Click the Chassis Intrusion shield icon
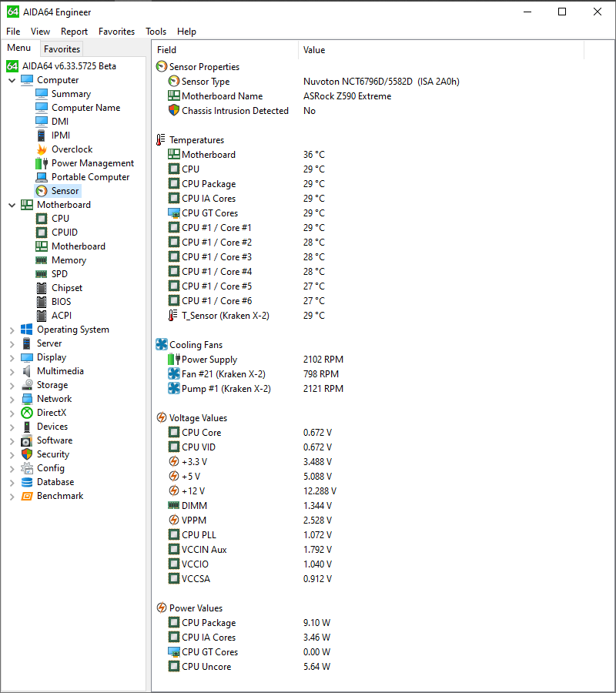This screenshot has height=693, width=616. [174, 110]
